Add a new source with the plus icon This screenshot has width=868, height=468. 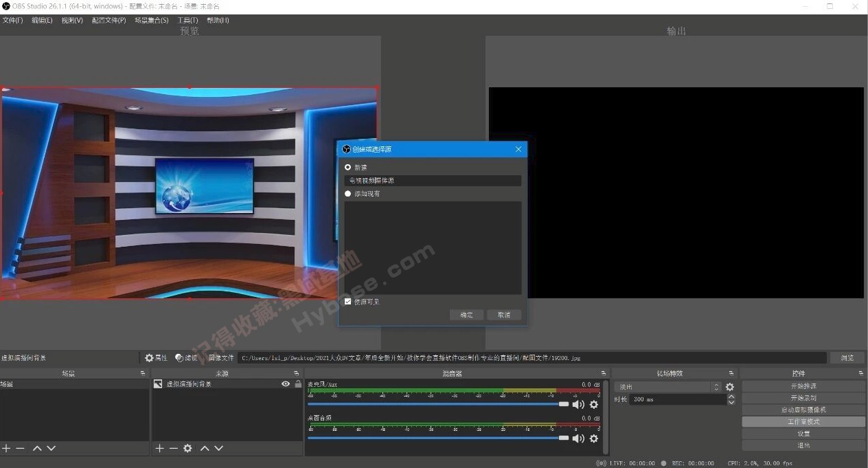click(x=159, y=448)
